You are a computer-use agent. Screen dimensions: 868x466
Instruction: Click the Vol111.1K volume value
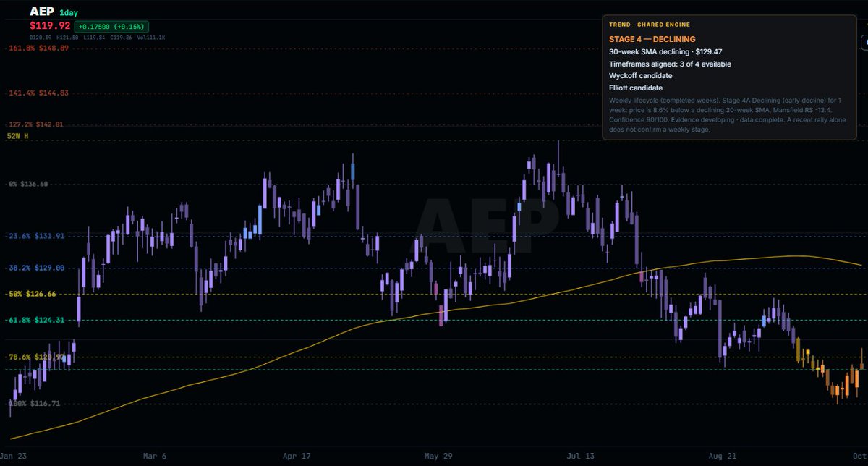[x=151, y=38]
